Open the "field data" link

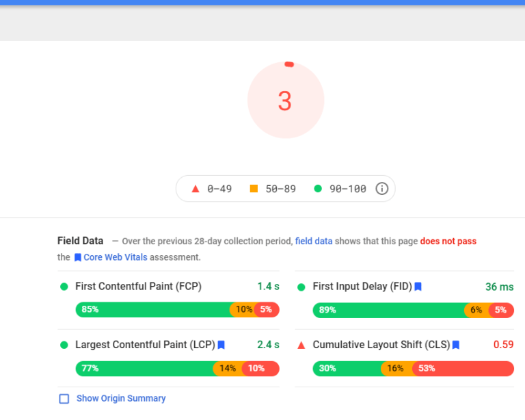click(314, 241)
